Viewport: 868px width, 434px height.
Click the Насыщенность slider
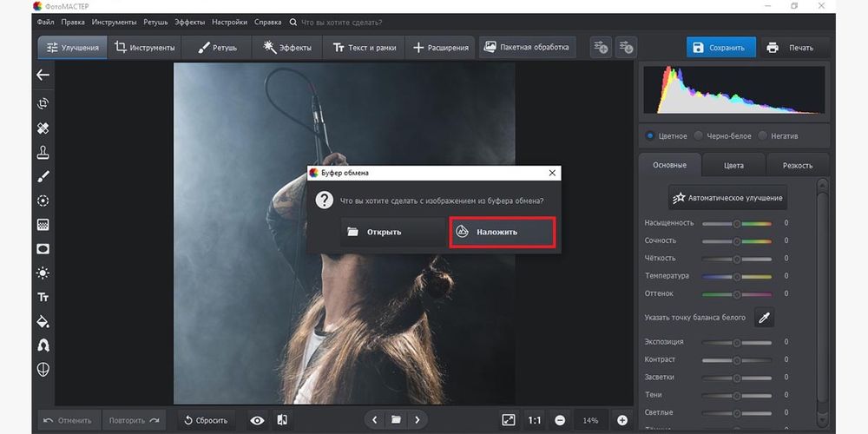737,223
